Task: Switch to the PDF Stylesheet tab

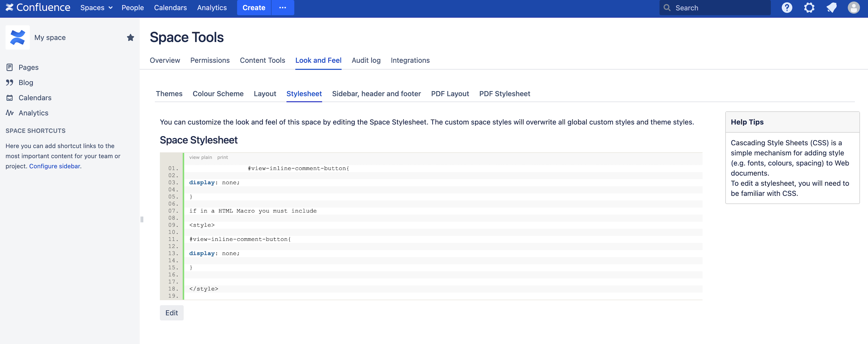Action: click(504, 94)
